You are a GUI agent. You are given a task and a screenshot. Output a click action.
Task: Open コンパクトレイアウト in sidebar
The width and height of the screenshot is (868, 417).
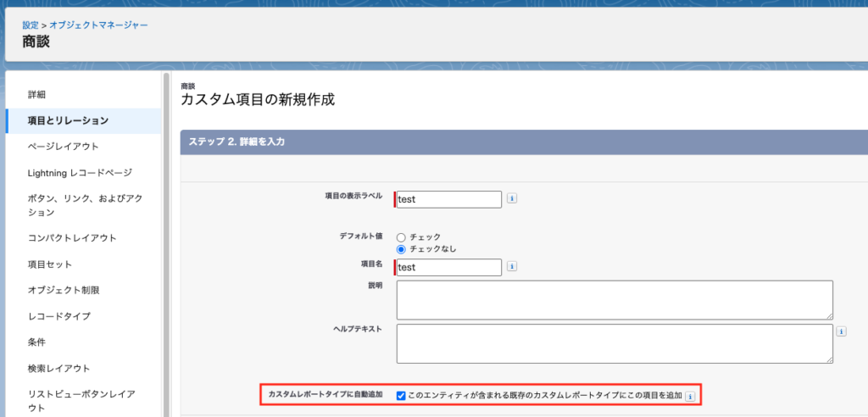point(72,238)
